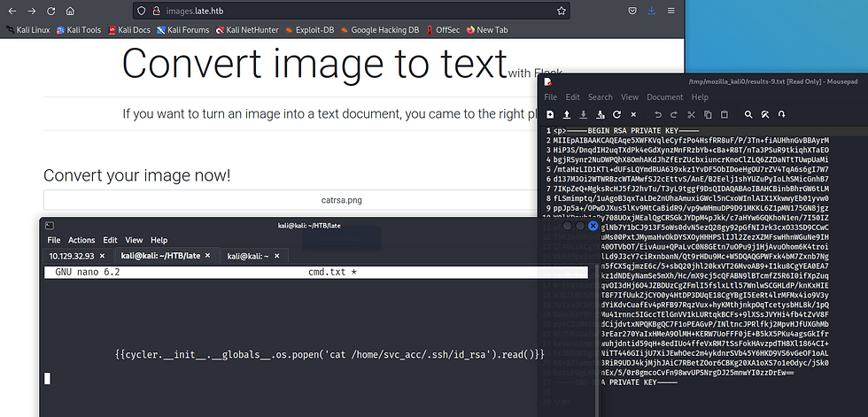868x417 pixels.
Task: Open the OffSec bookmark
Action: 443,30
